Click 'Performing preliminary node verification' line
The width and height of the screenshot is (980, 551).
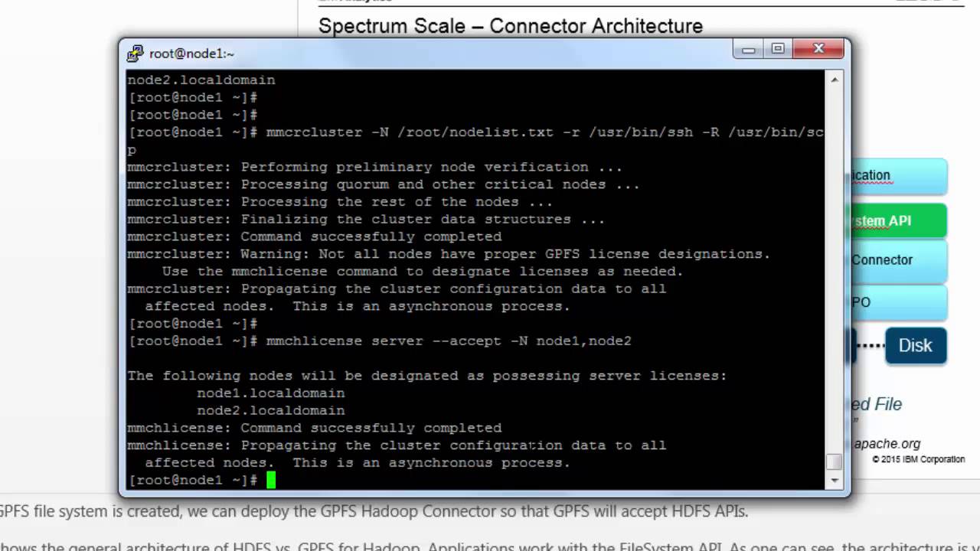(375, 167)
